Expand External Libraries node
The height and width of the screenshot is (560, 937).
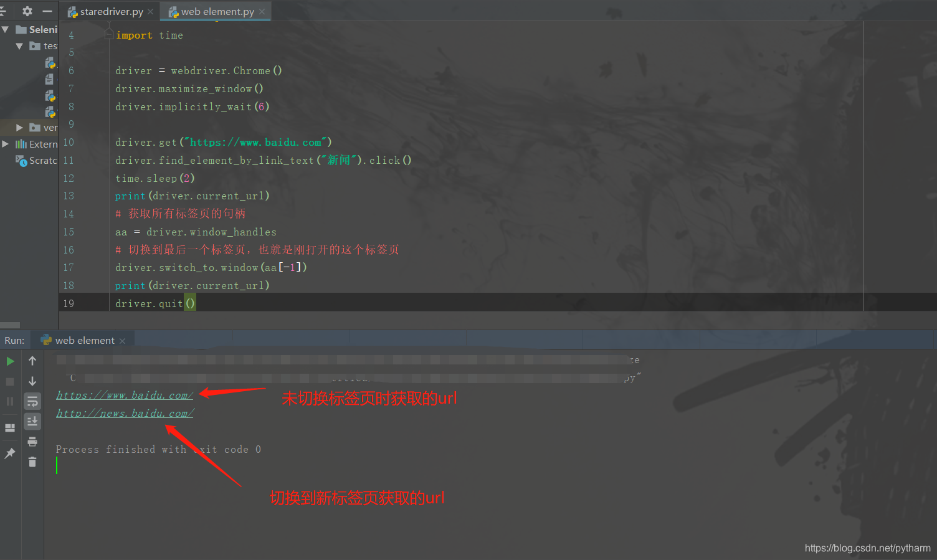(5, 144)
